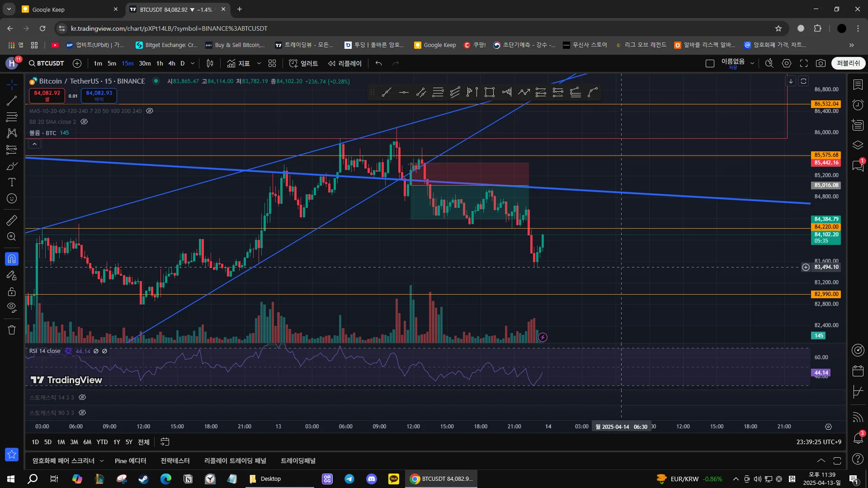
Task: Open the Alerts clock icon panel
Action: coord(858,105)
